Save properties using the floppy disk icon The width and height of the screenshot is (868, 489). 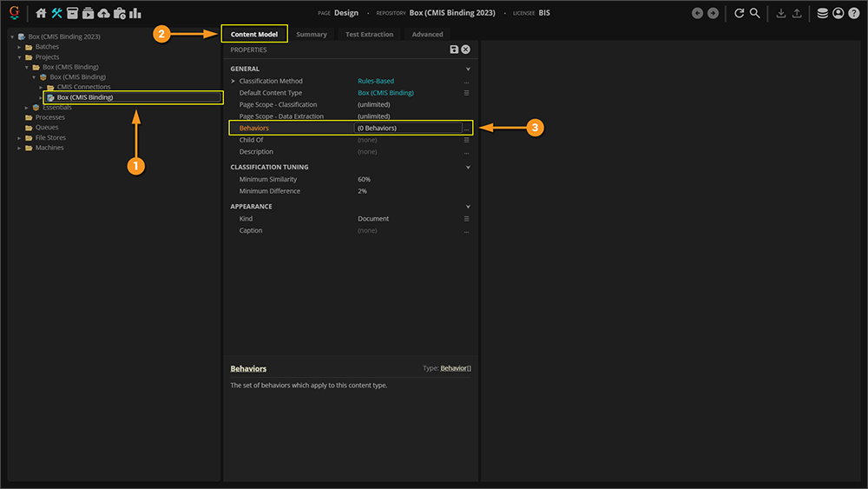pos(454,50)
